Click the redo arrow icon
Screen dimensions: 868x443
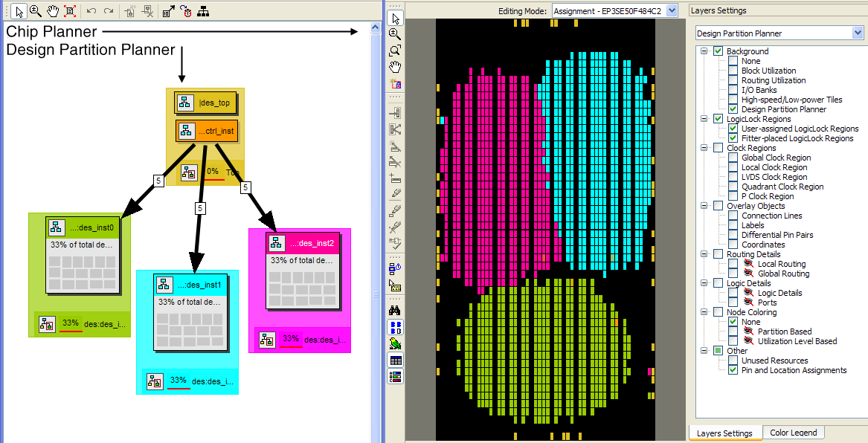pyautogui.click(x=109, y=10)
